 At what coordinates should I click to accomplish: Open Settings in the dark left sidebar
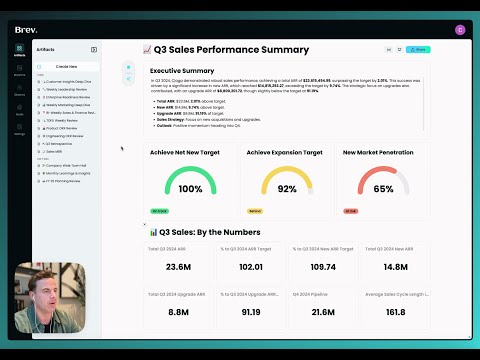20,129
